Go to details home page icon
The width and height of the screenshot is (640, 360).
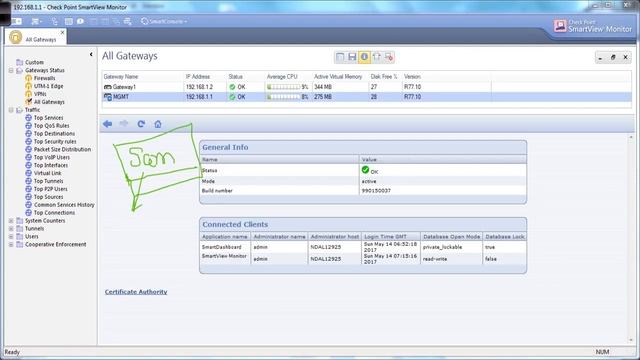(x=158, y=124)
